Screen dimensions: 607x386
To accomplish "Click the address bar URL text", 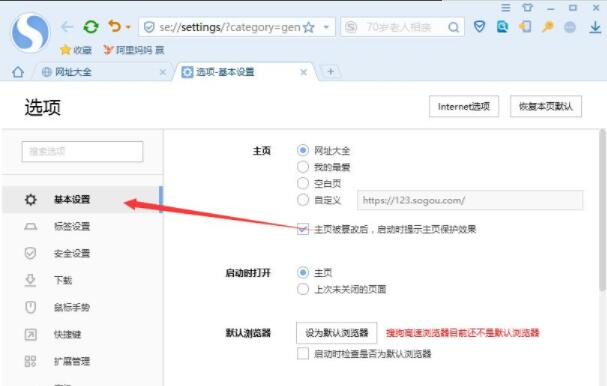I will click(230, 27).
